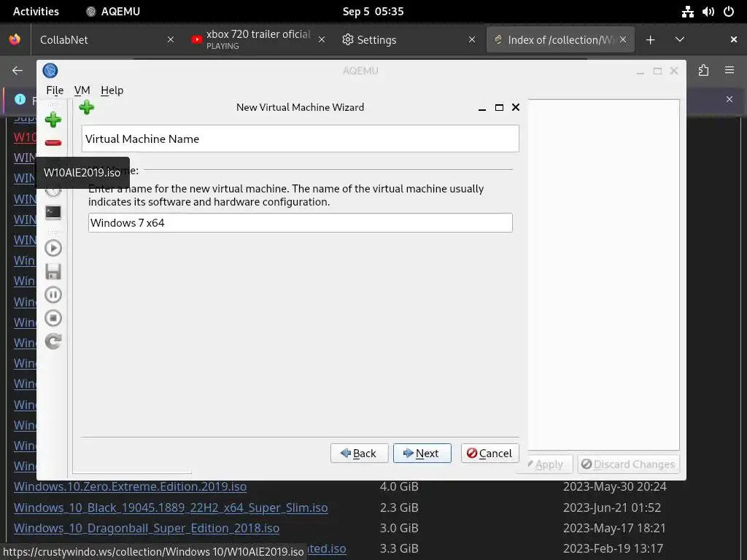Click the red minus Delete VM icon
This screenshot has width=747, height=560.
(x=53, y=143)
